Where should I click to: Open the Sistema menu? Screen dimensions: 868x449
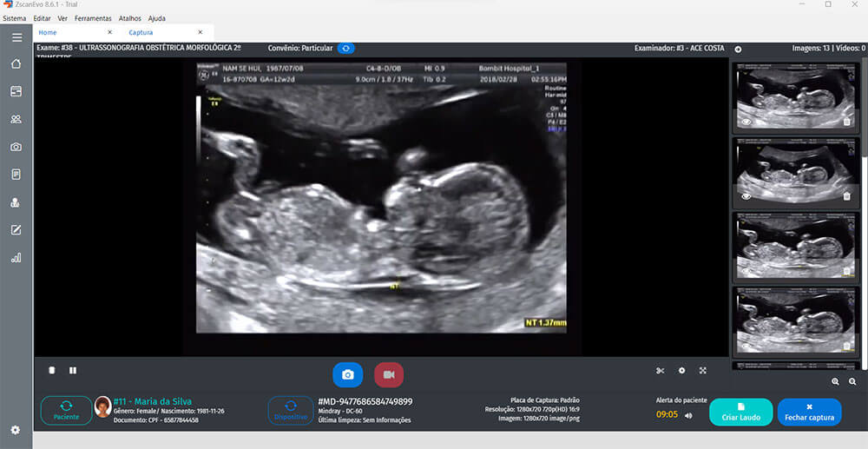[15, 18]
